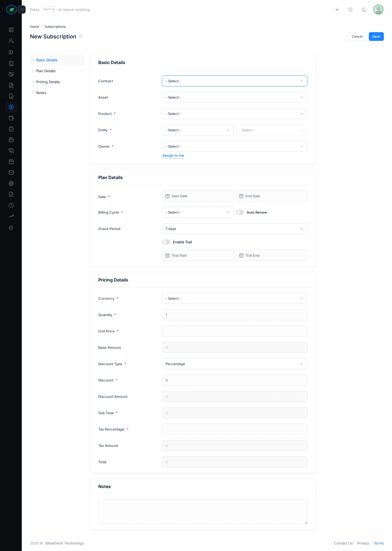Expand the sidebar with arrow toggle
Image resolution: width=392 pixels, height=551 pixels.
22,10
